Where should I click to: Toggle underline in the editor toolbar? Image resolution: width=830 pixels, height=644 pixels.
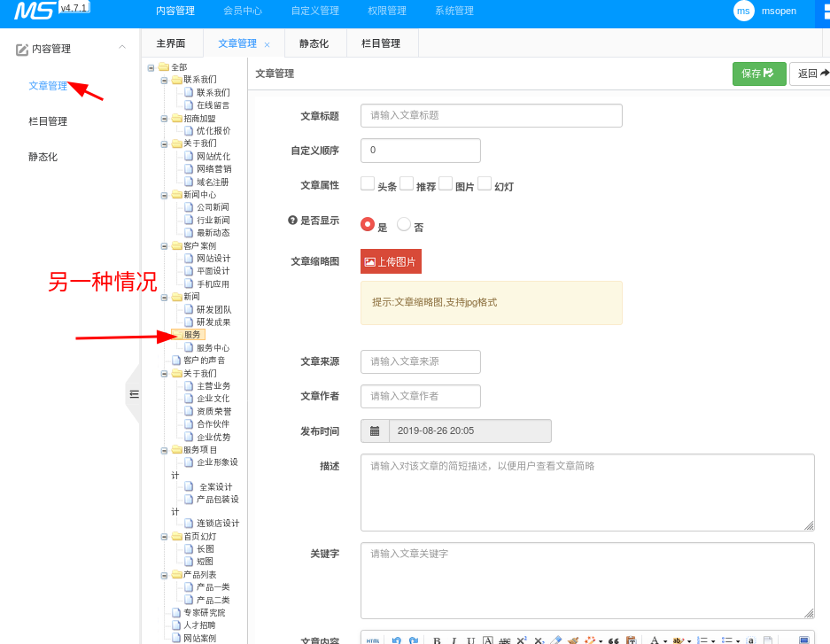[470, 640]
